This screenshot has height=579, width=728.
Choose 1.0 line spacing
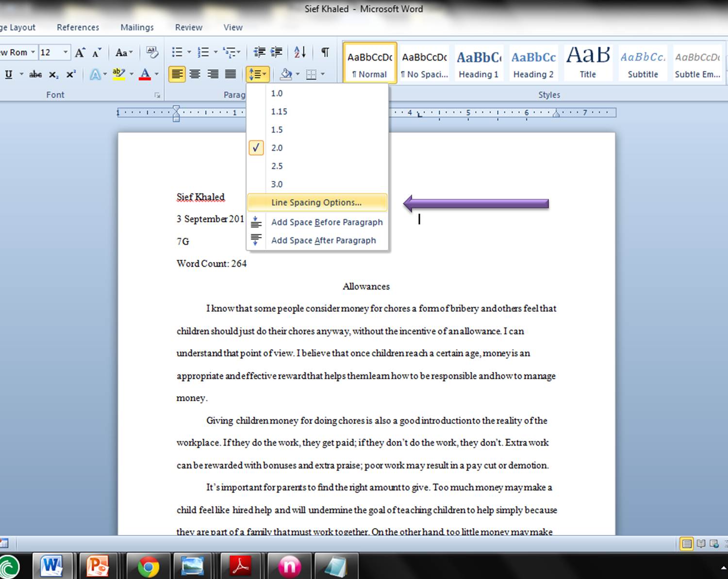coord(317,93)
